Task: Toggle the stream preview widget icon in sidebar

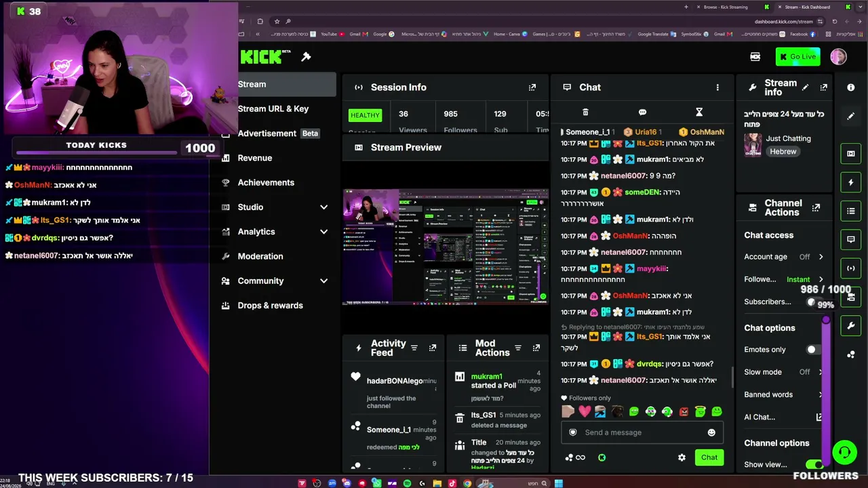Action: tap(851, 154)
